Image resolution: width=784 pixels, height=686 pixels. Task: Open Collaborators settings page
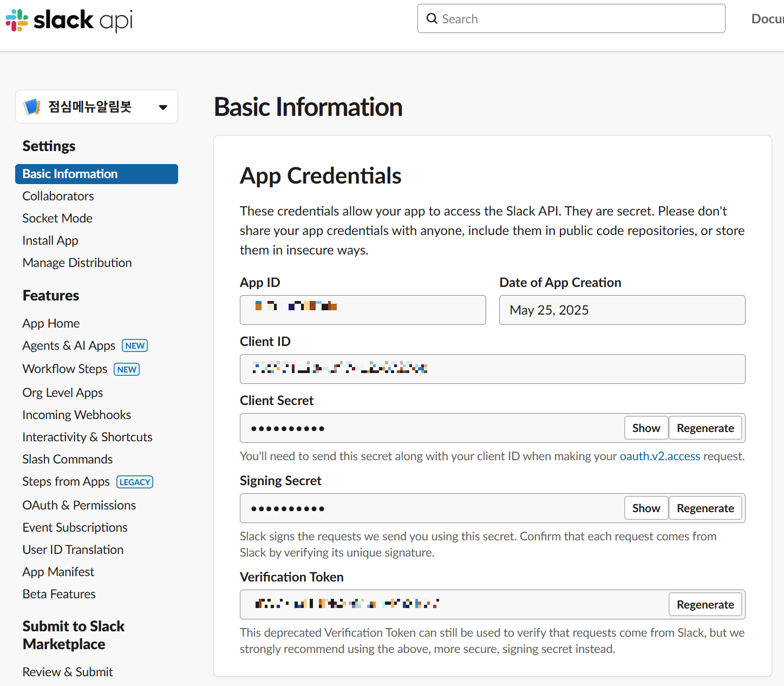coord(58,196)
